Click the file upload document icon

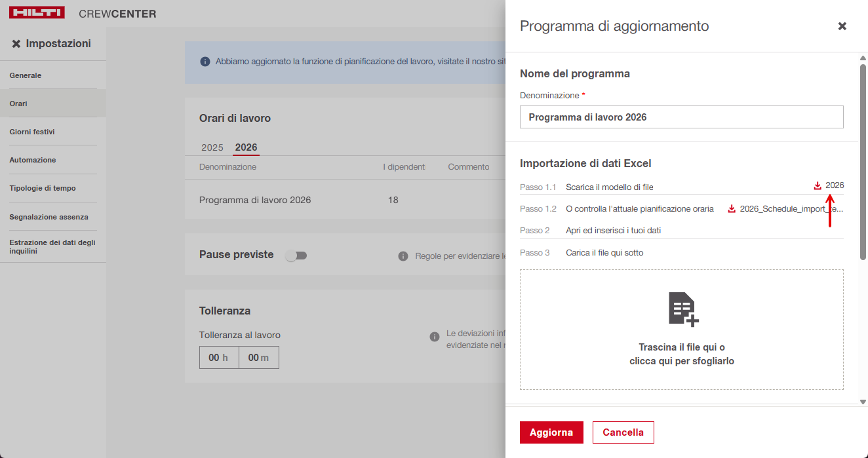click(682, 309)
